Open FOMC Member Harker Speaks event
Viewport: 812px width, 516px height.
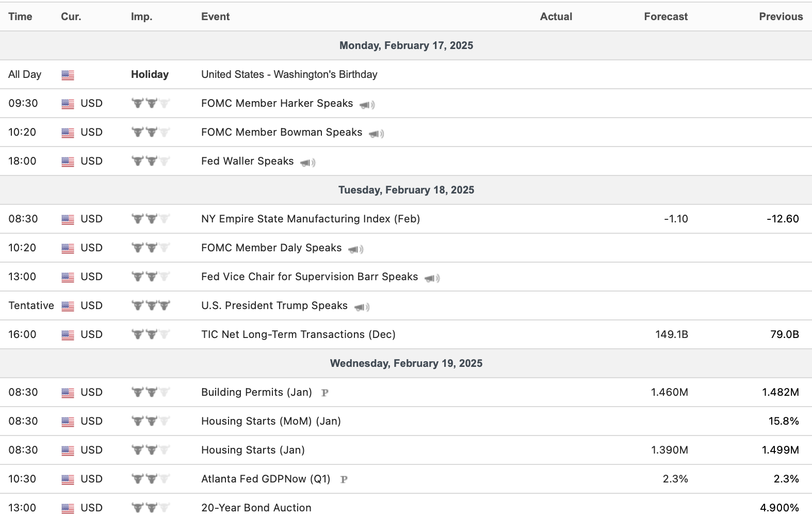(277, 103)
